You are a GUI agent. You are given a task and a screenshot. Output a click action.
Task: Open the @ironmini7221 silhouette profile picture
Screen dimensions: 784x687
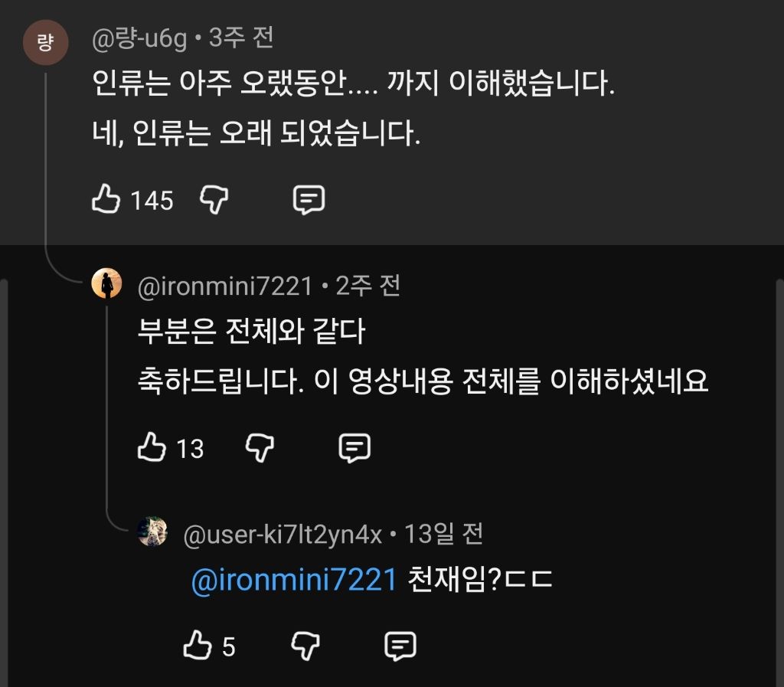click(107, 284)
